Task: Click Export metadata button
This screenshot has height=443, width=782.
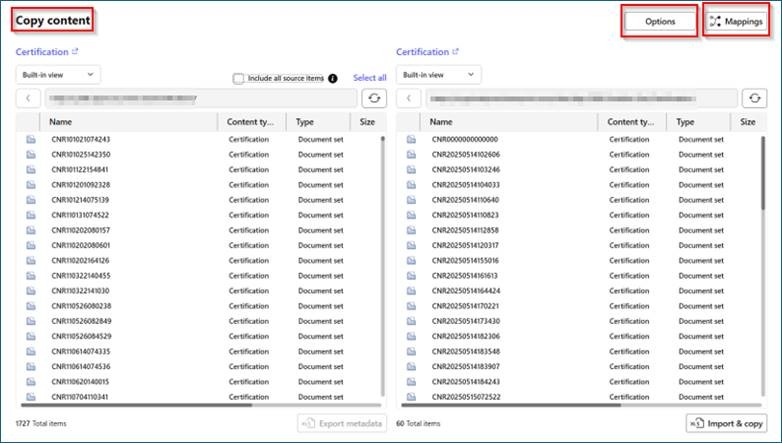Action: (342, 424)
